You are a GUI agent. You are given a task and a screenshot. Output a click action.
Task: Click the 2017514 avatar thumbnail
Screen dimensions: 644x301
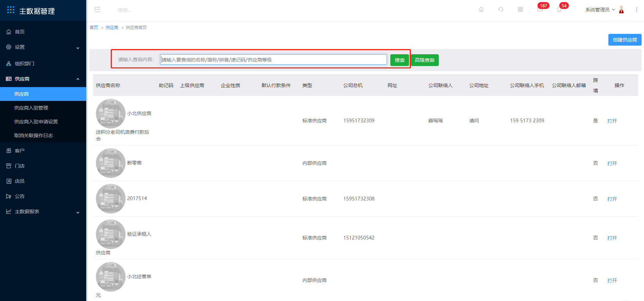[x=110, y=199]
